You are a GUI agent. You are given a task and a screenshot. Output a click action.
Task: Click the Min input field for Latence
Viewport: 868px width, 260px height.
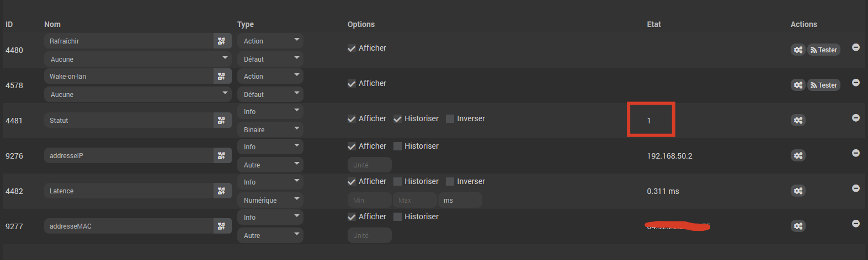tap(369, 200)
